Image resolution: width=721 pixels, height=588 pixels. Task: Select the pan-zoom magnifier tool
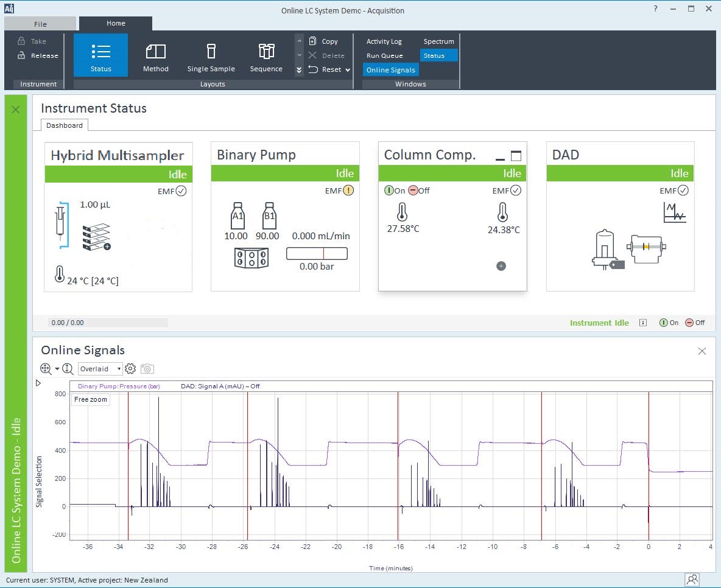point(44,368)
